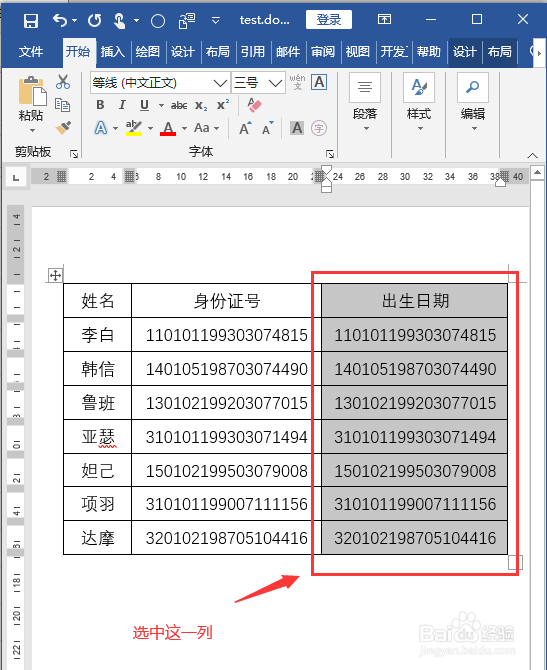The image size is (547, 670).
Task: Apply red font color
Action: [168, 128]
